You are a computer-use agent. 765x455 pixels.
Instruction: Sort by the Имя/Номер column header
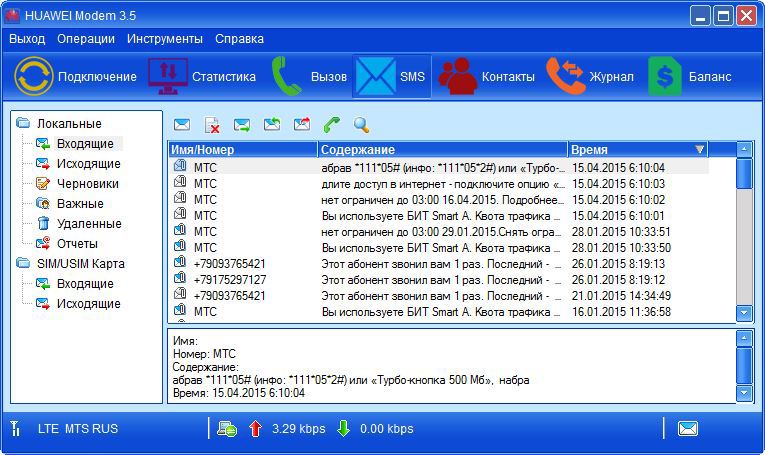click(x=243, y=149)
